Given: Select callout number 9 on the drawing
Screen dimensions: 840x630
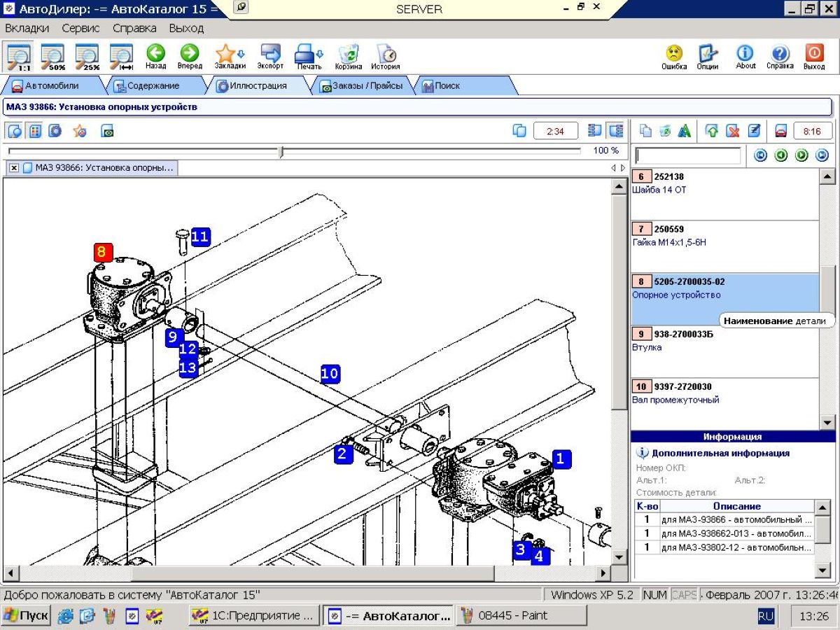Looking at the screenshot, I should (173, 337).
